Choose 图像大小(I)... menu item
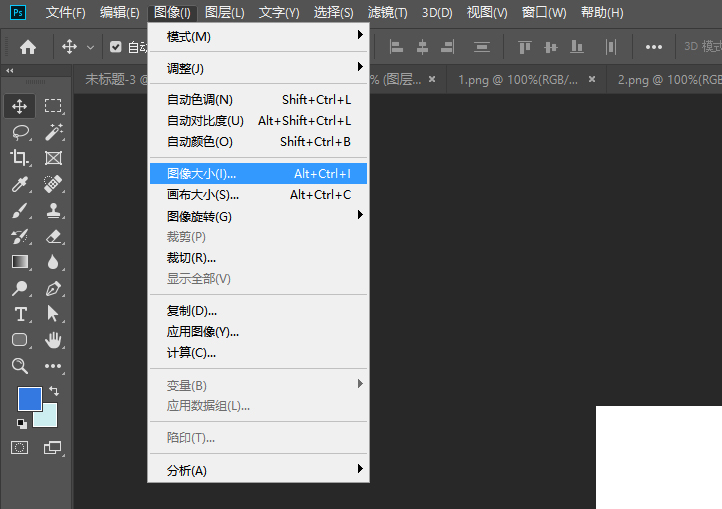 [258, 174]
